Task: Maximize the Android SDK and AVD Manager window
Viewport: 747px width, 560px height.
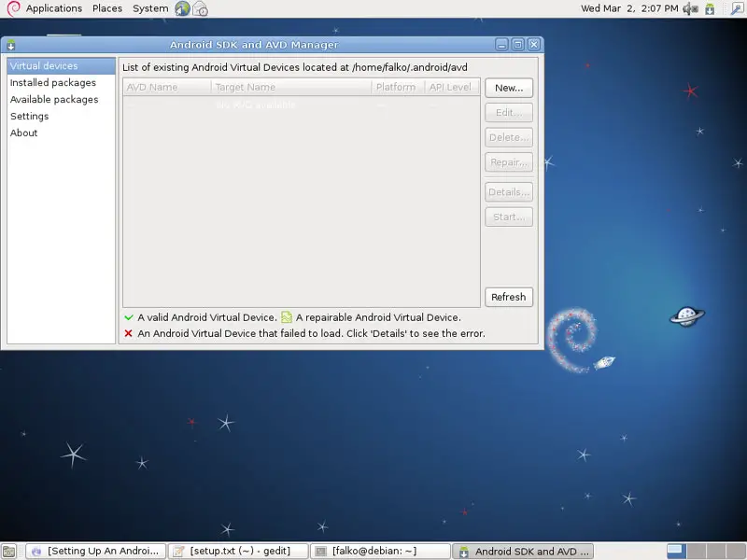Action: 517,45
